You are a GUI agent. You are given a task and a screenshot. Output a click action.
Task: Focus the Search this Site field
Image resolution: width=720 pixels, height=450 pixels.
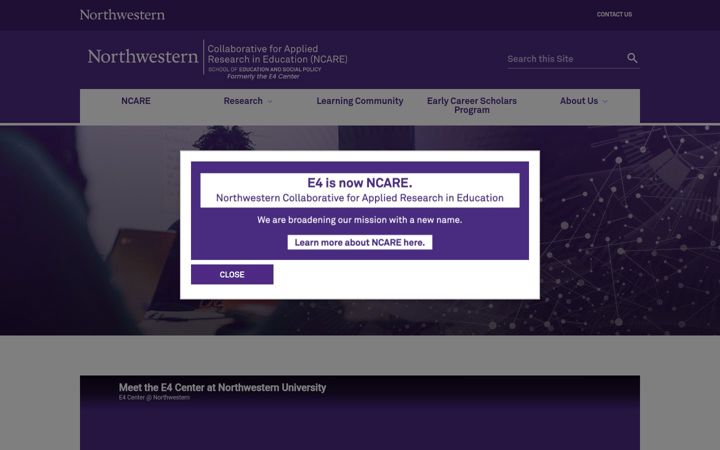pos(565,59)
